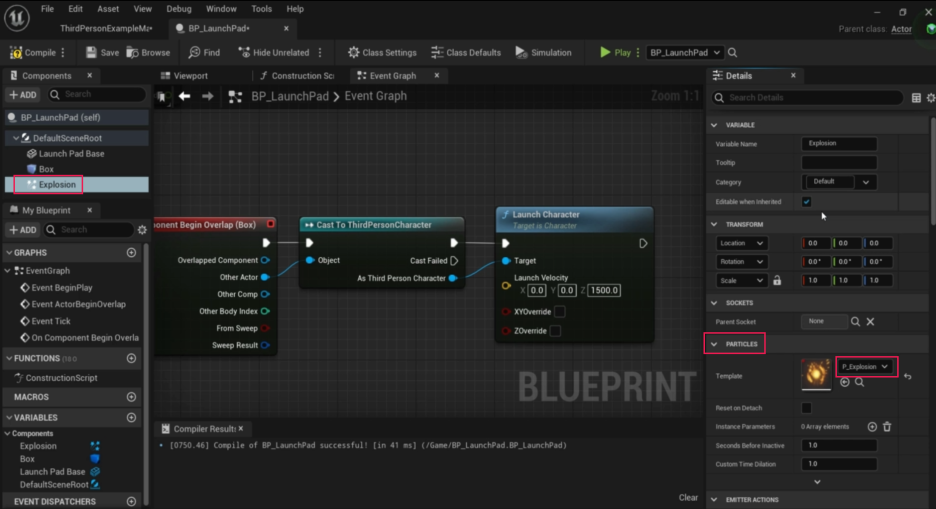The height and width of the screenshot is (509, 936).
Task: Play the level with green Play button
Action: [x=615, y=53]
